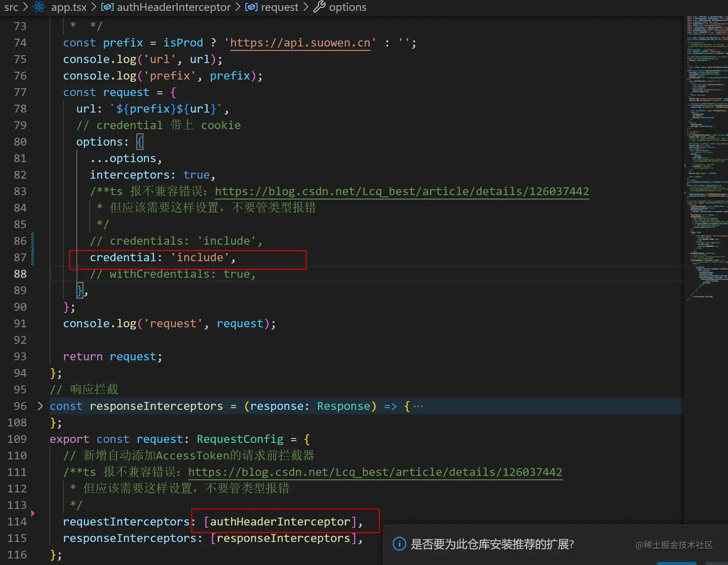Screen dimensions: 728x565
Task: Click line number 116 in the gutter
Action: (x=17, y=554)
